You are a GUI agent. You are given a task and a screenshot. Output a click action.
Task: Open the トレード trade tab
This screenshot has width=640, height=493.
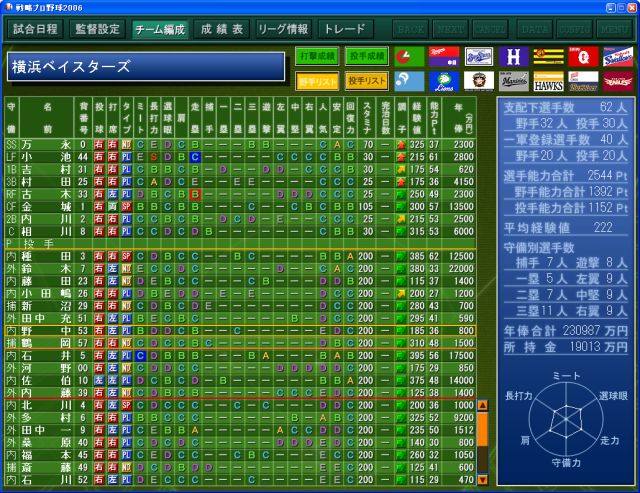345,29
